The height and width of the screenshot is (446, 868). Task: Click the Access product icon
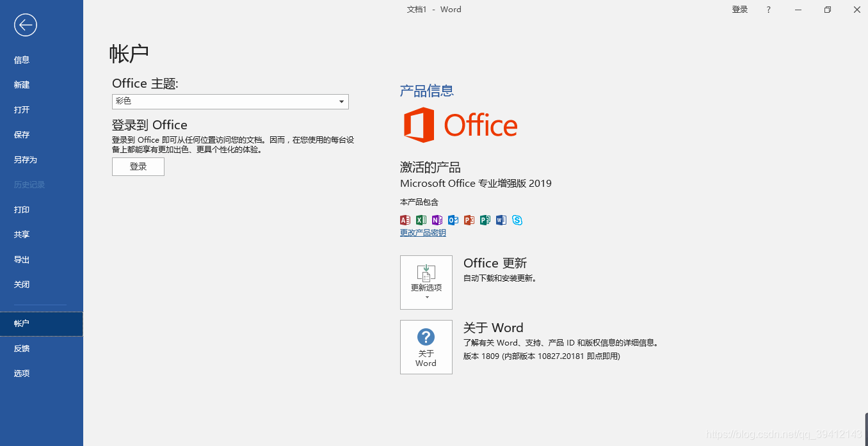405,220
